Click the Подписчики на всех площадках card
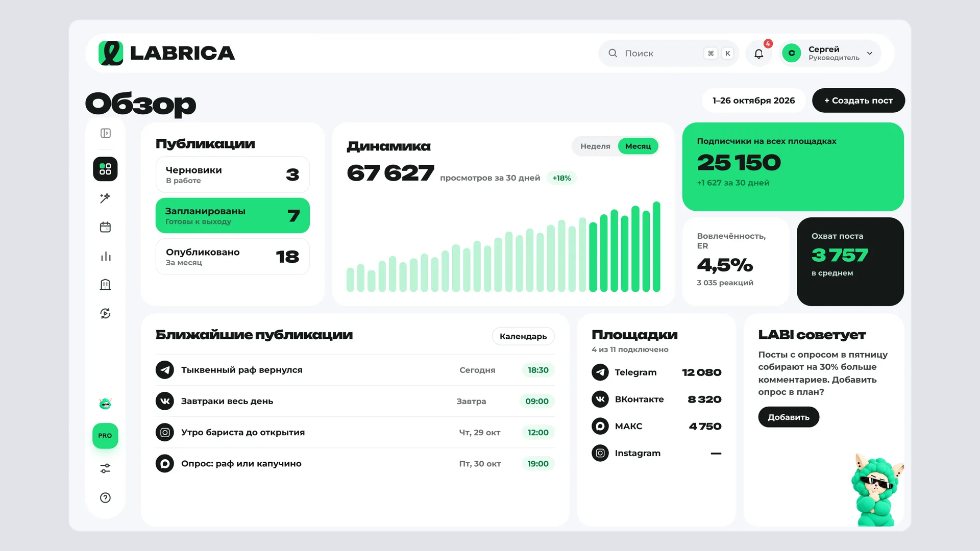 pyautogui.click(x=793, y=167)
